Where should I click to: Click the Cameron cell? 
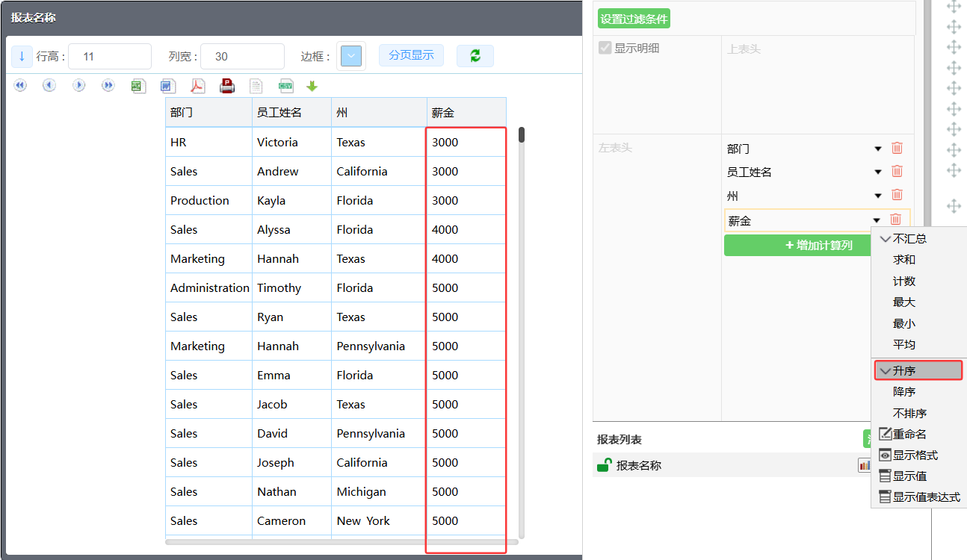[291, 520]
